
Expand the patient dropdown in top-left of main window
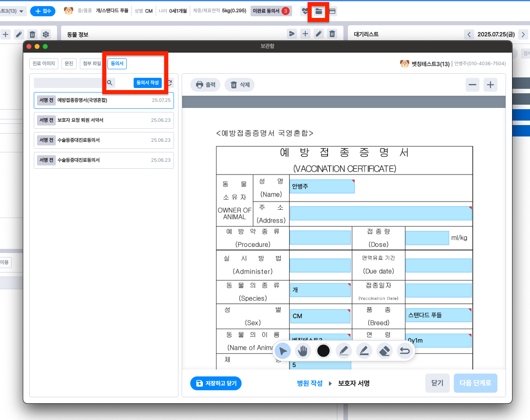coord(21,11)
